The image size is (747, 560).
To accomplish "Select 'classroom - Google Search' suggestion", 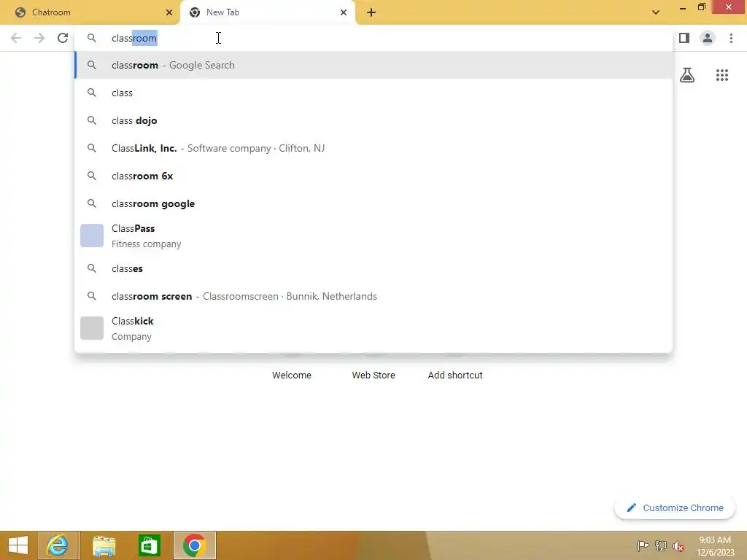I will point(373,65).
